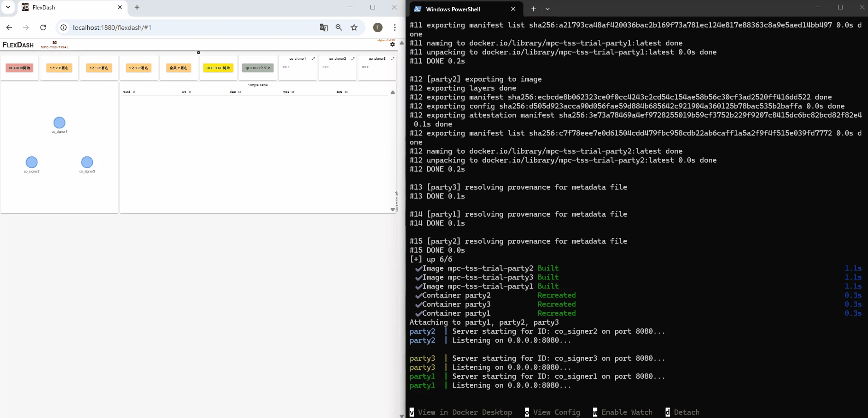Open a new Chrome tab
This screenshot has width=868, height=418.
tap(137, 7)
